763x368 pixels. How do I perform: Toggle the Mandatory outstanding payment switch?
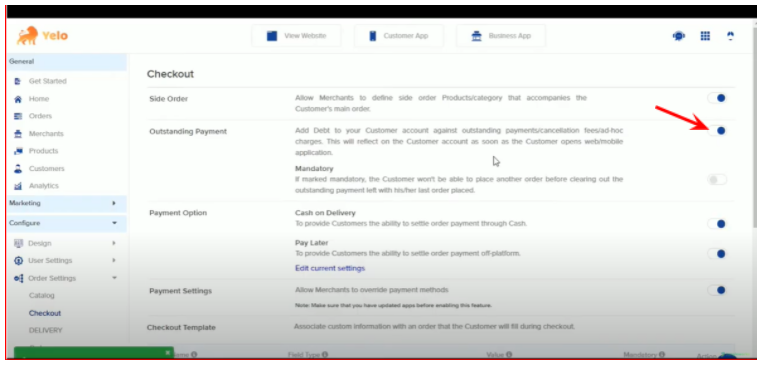(x=717, y=180)
